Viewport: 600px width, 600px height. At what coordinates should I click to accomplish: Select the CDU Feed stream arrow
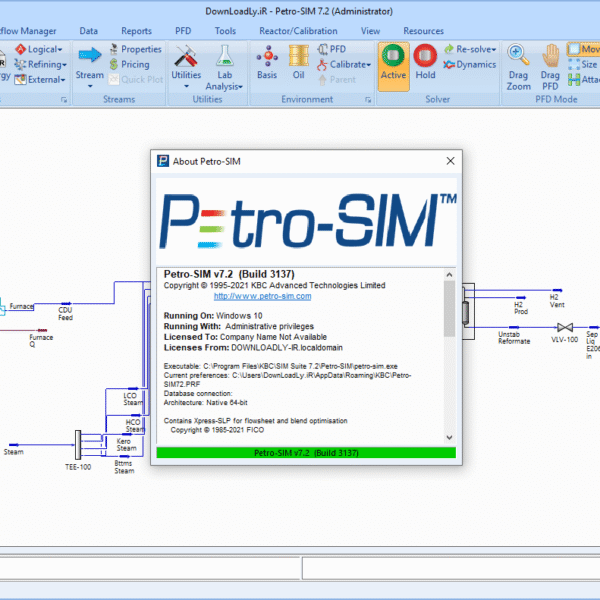click(66, 304)
